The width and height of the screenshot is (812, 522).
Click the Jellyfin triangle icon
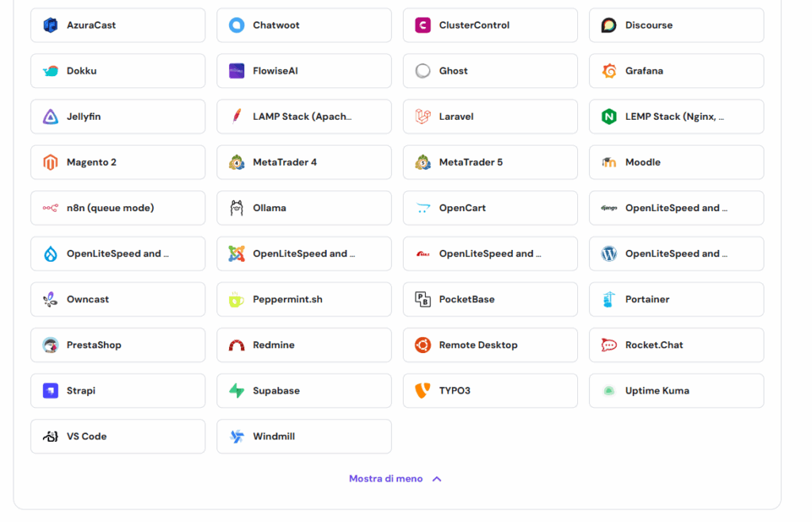(x=50, y=117)
